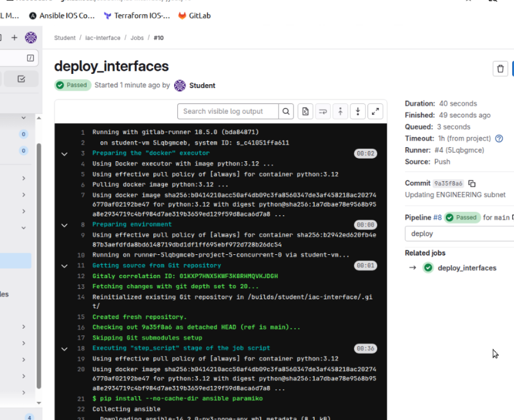This screenshot has height=420, width=514.
Task: Copy the commit SHA icon
Action: 472,184
